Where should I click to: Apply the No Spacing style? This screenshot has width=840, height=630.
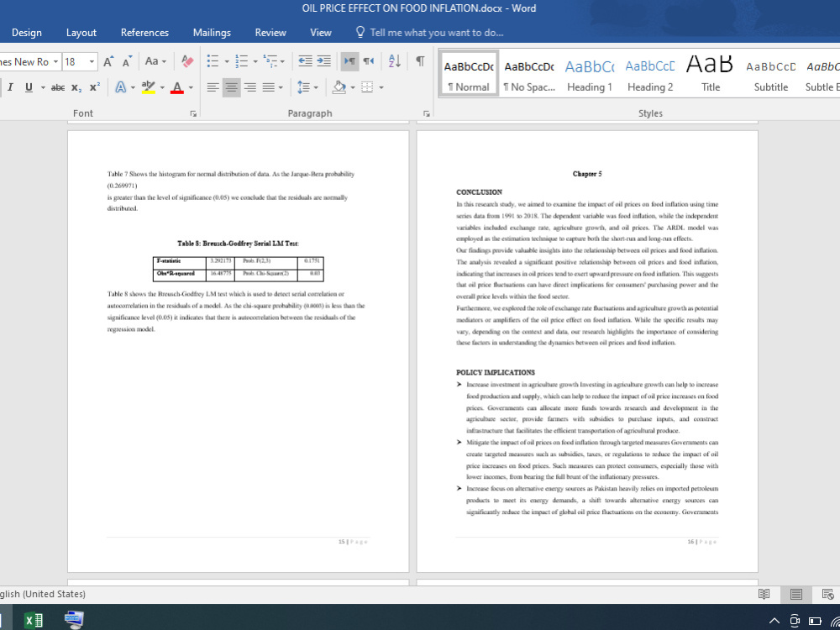coord(529,74)
